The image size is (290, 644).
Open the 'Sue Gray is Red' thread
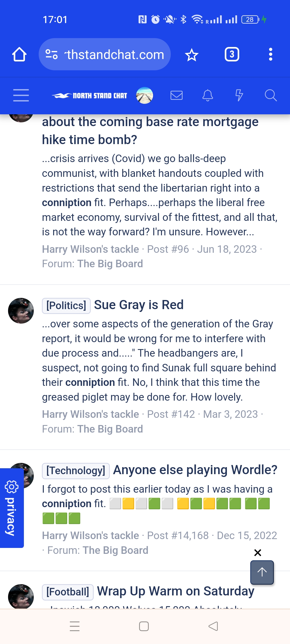point(139,305)
